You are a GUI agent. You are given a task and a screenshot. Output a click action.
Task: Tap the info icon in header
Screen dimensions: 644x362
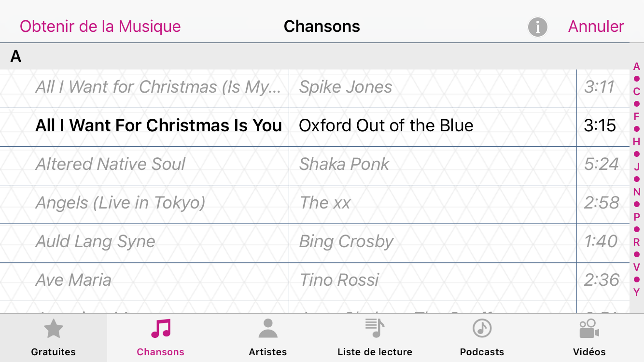coord(537,27)
